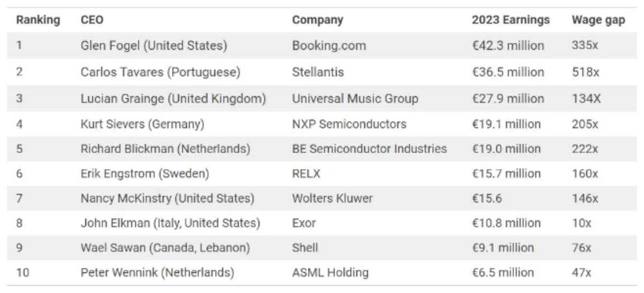The height and width of the screenshot is (293, 644).
Task: Select BE Semiconductor Industries cell
Action: pos(370,149)
